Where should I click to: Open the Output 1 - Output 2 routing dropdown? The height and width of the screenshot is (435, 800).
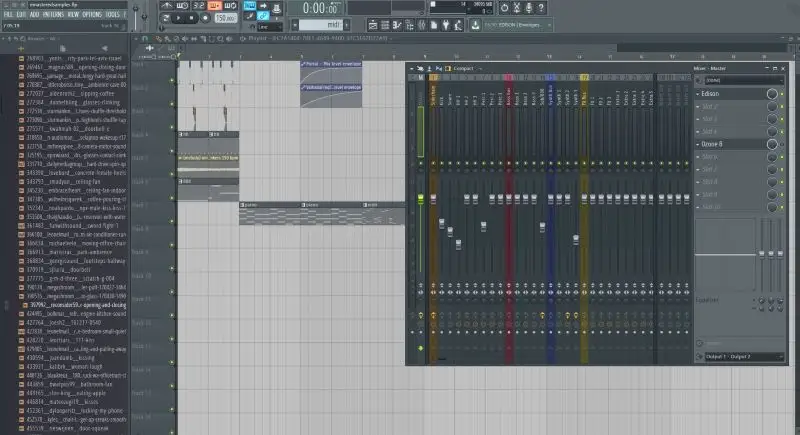coord(738,356)
